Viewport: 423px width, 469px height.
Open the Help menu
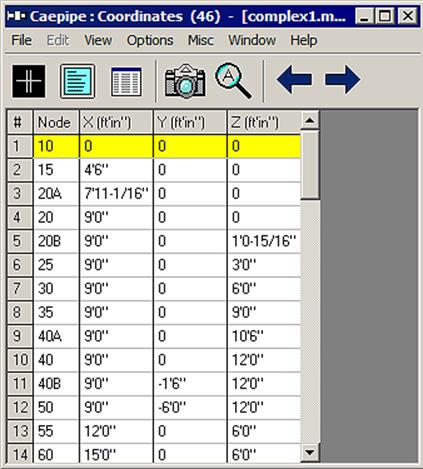(x=303, y=40)
